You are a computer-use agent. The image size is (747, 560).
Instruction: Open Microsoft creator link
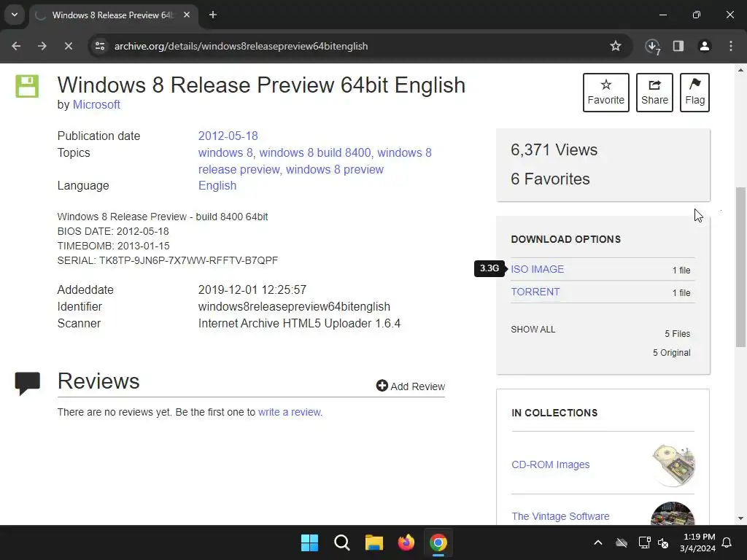[96, 105]
